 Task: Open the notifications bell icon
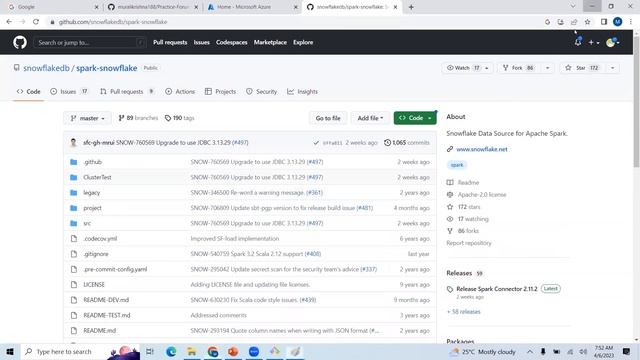tap(578, 42)
